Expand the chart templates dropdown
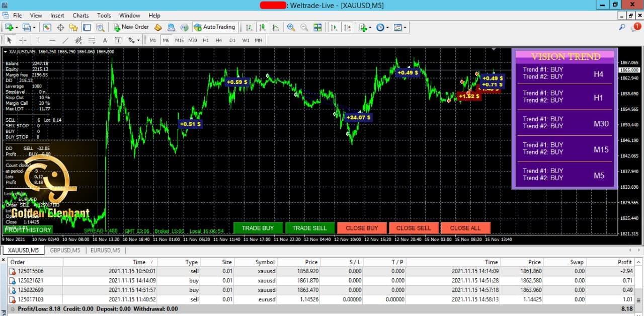 click(x=405, y=27)
